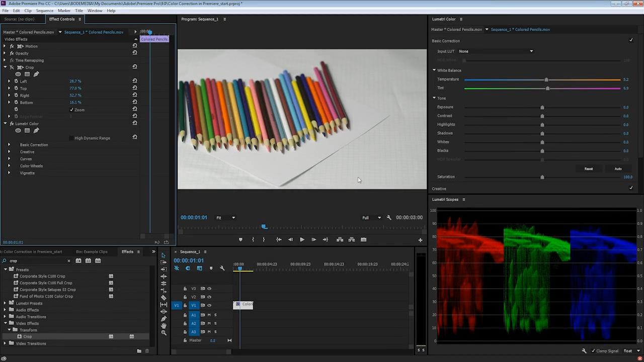Screen dimensions: 644x362
Task: Open the Full playback resolution dropdown
Action: tap(372, 218)
